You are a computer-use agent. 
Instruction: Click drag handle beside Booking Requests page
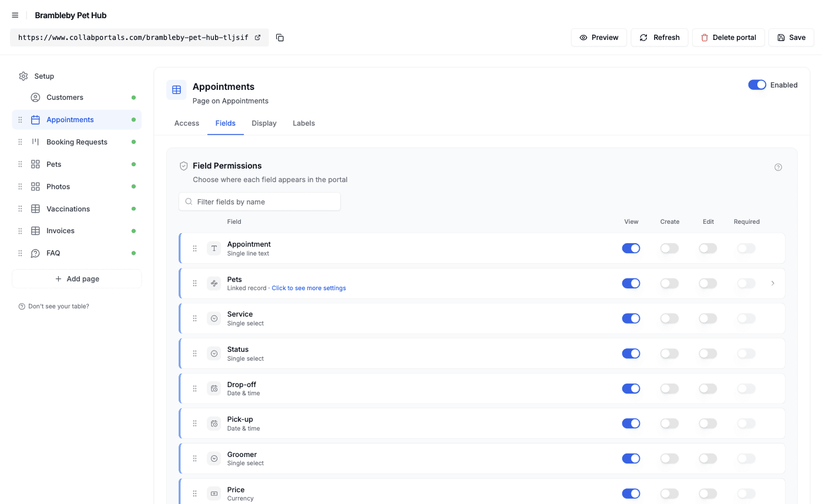point(20,142)
